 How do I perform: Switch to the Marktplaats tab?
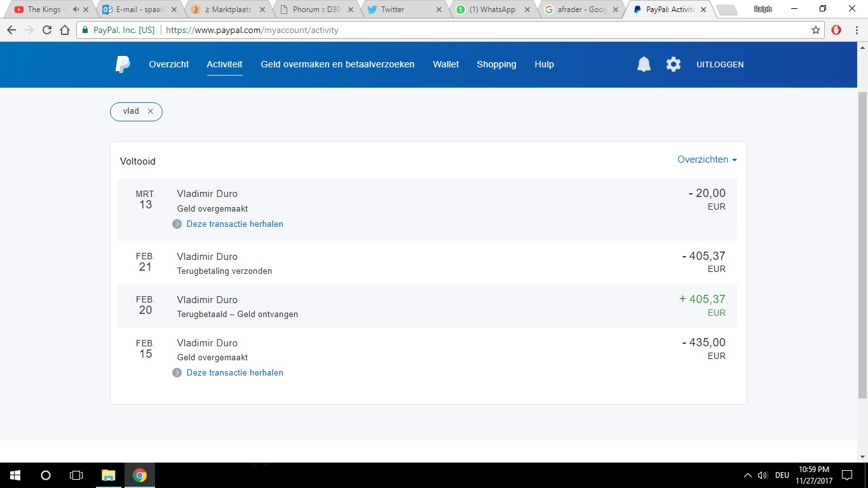click(x=228, y=10)
